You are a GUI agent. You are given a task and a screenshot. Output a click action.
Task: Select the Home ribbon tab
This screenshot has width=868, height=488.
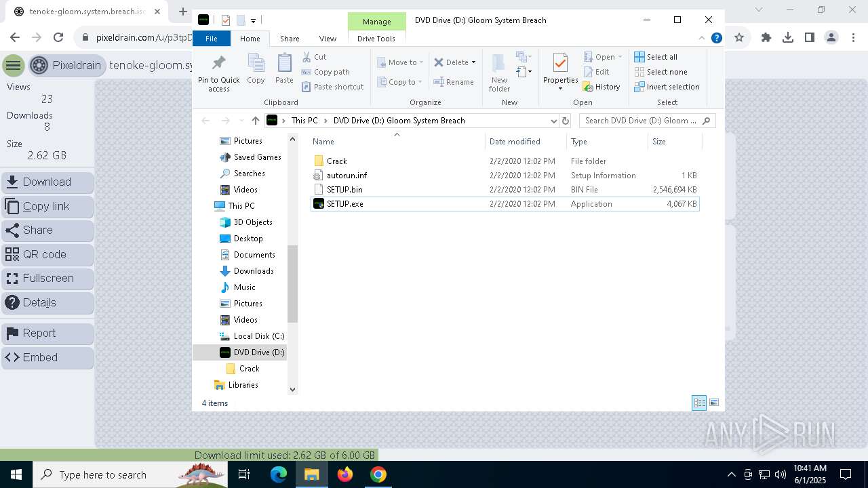pos(250,39)
